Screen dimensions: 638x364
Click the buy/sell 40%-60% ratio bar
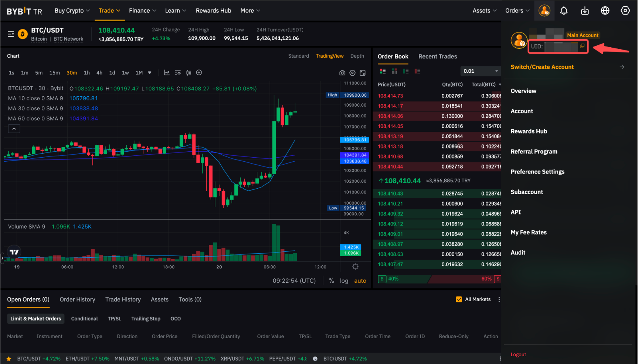tap(440, 279)
